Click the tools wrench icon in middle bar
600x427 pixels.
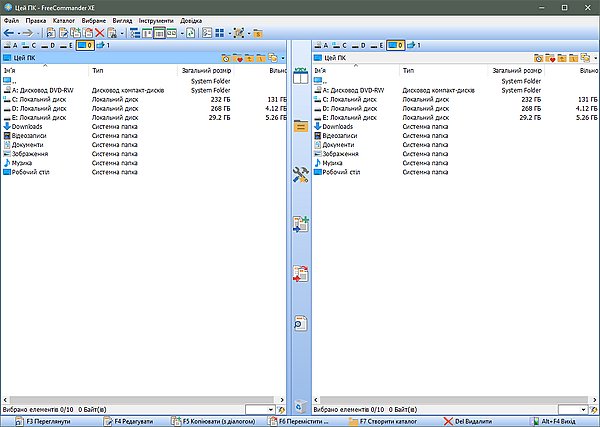(x=301, y=174)
